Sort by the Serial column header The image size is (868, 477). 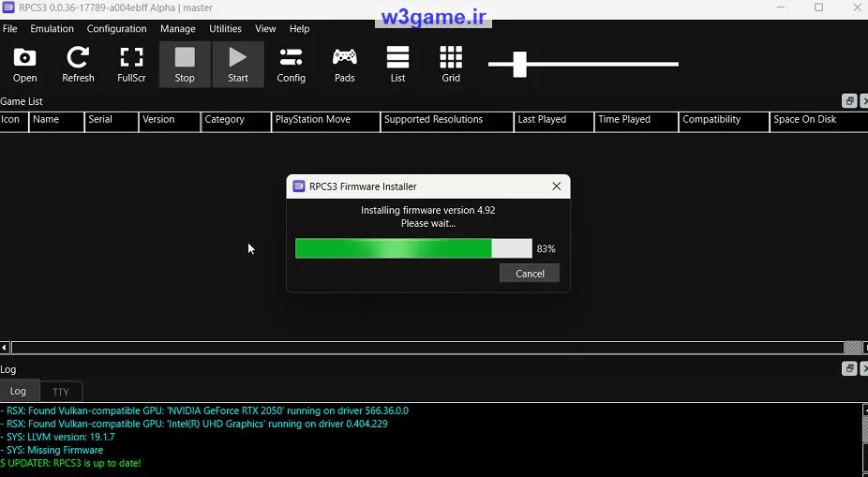112,122
